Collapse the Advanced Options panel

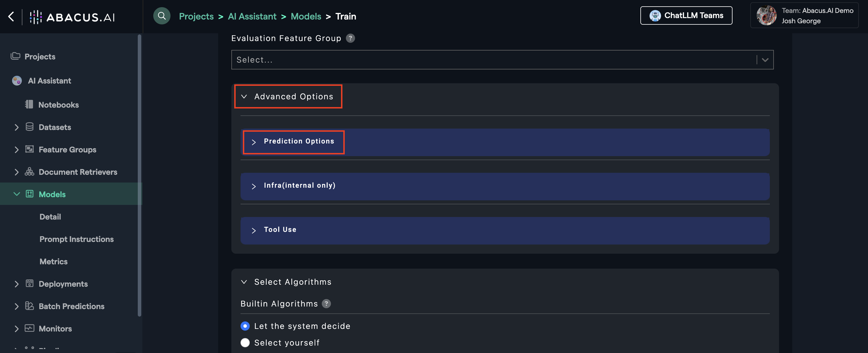coord(288,97)
